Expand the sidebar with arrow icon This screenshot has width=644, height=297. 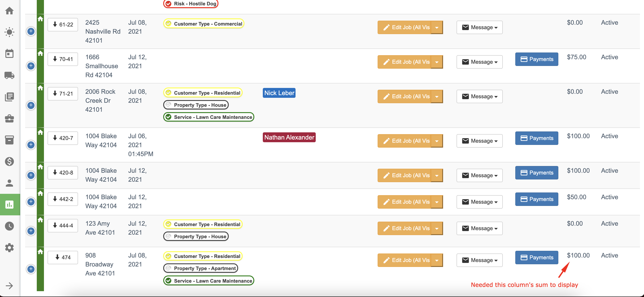(9, 286)
